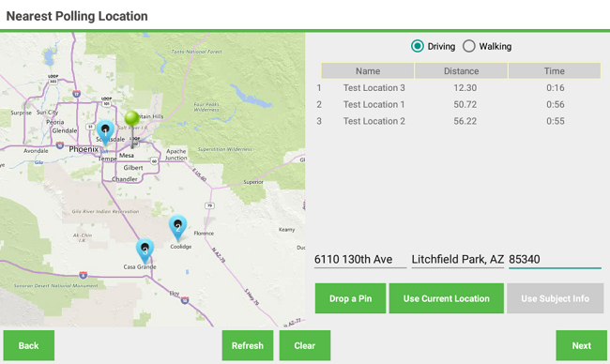Select Test Location 1 row

pos(459,105)
